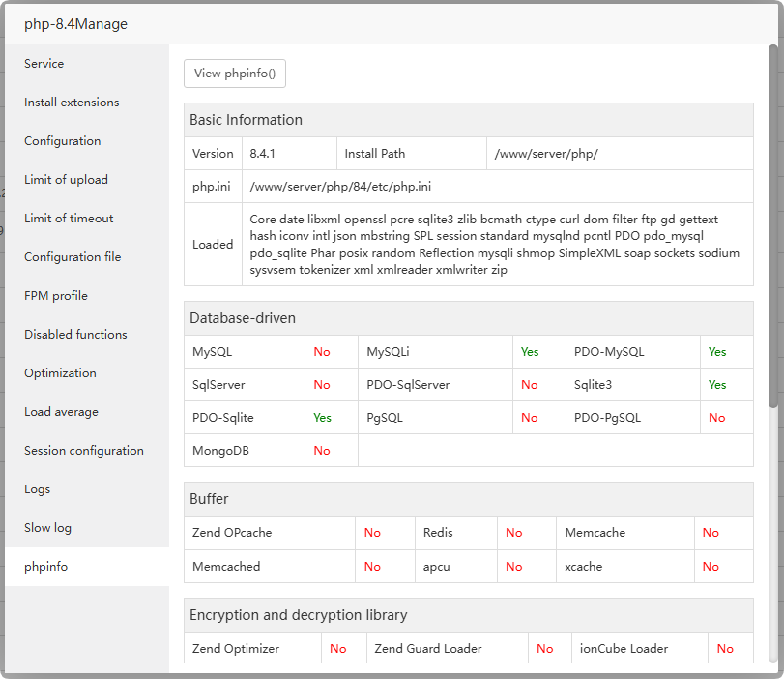Click the Zend OPcache status cell

pyautogui.click(x=372, y=533)
